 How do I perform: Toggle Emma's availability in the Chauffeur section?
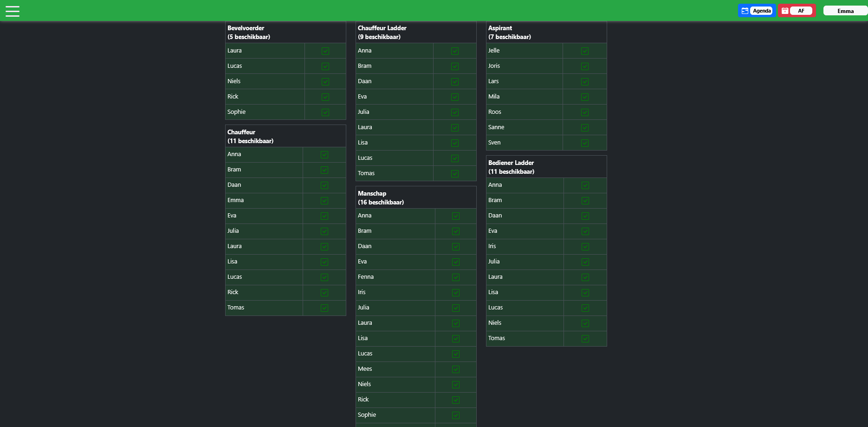point(324,200)
